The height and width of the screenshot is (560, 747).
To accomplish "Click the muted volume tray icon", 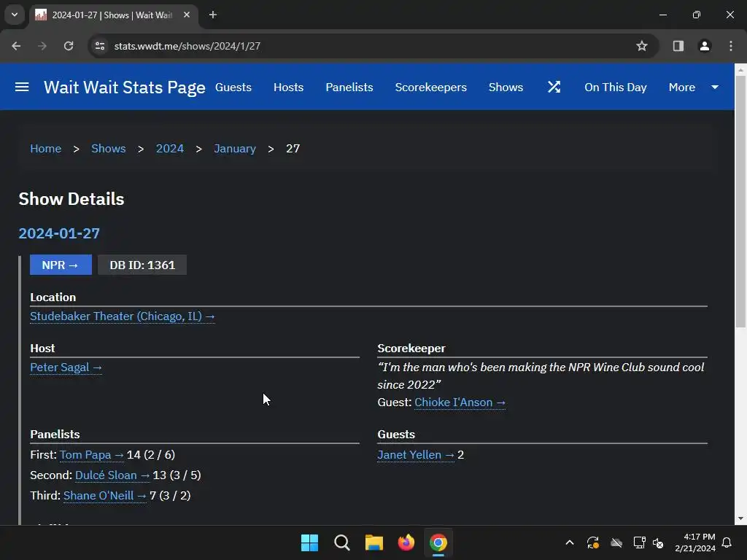I will click(658, 542).
